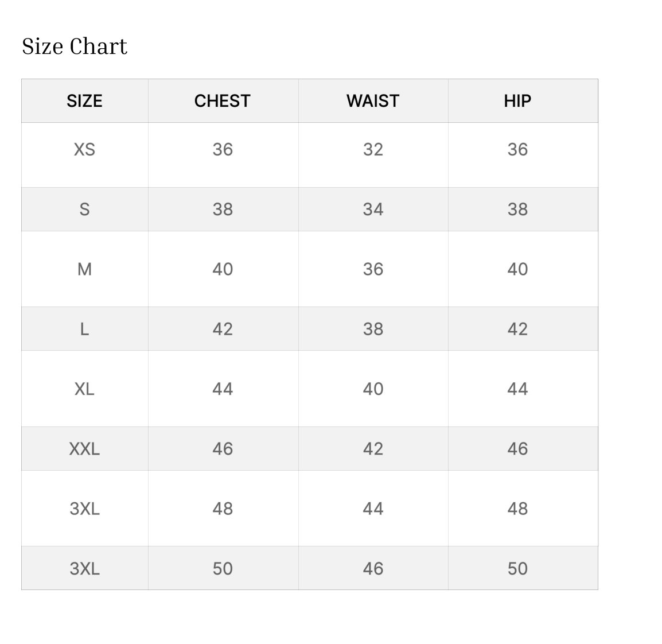Click the S size row label
Screen dimensions: 662x644
point(84,210)
